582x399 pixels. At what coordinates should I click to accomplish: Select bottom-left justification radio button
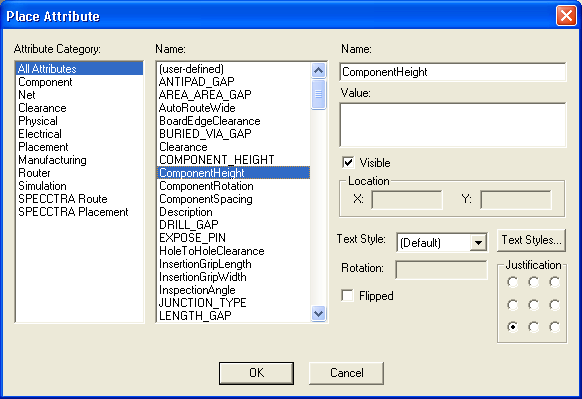coord(513,327)
